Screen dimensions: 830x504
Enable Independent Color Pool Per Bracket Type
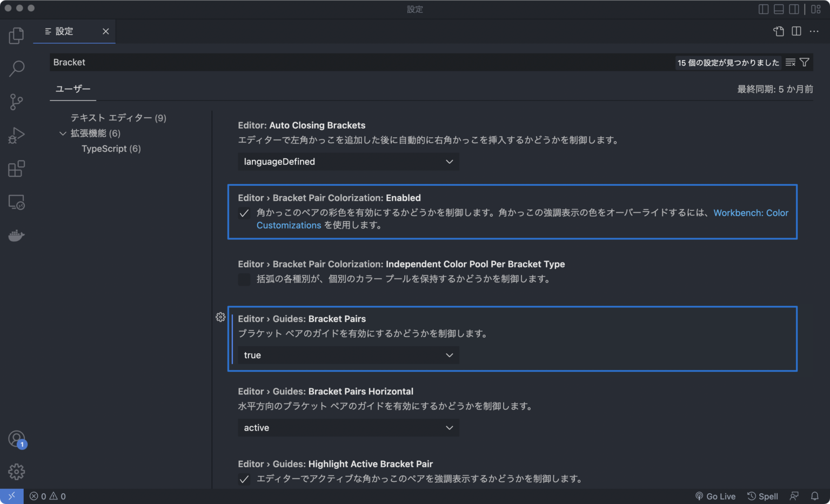click(x=244, y=280)
